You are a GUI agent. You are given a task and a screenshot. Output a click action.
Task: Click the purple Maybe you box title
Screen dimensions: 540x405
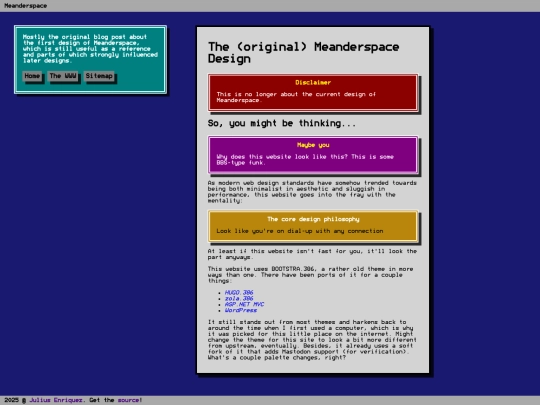tap(313, 145)
